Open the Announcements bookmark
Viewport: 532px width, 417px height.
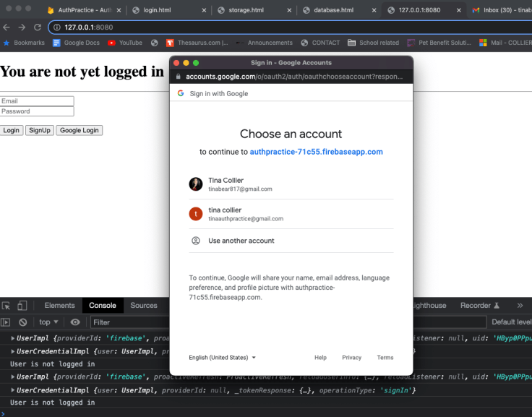pos(265,43)
